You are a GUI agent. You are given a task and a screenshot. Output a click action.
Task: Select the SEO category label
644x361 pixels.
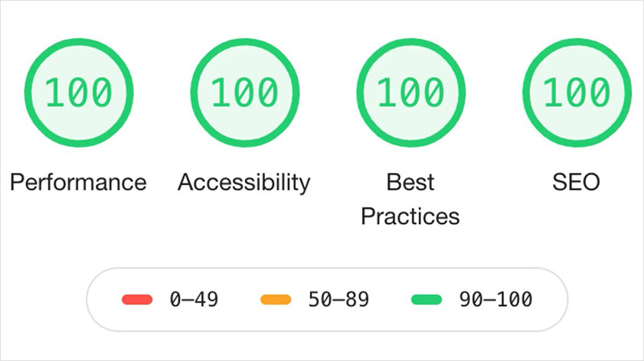577,182
